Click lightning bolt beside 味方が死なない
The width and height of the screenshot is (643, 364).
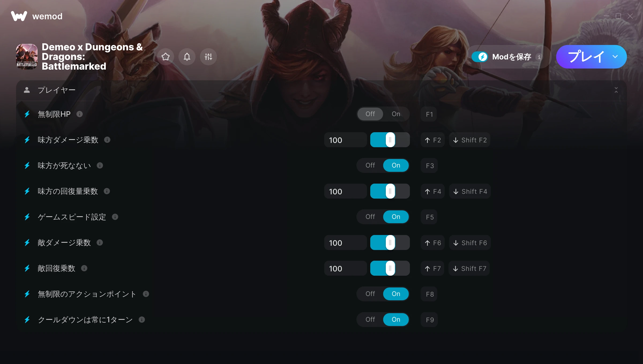click(27, 165)
